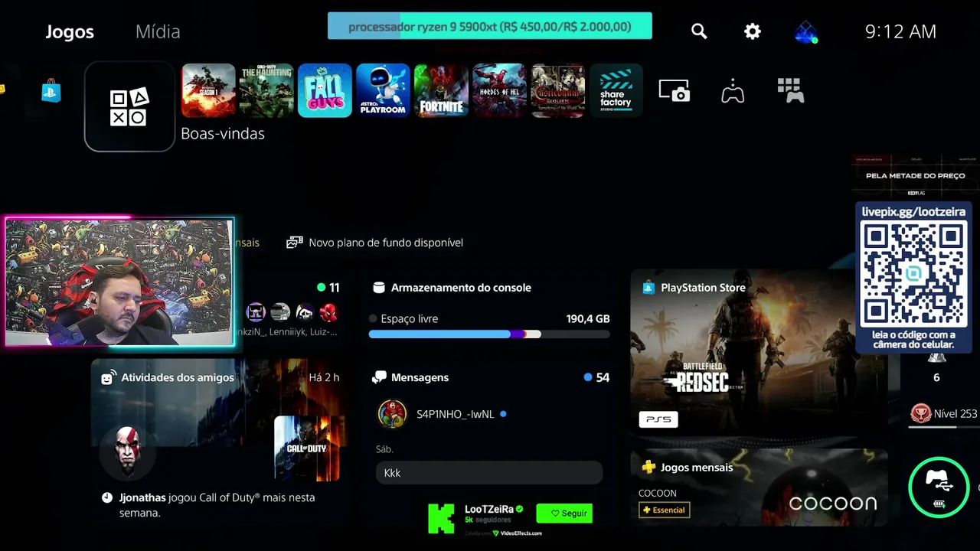Follow LooTZeiRa with the Seguir button
980x551 pixels.
point(565,513)
